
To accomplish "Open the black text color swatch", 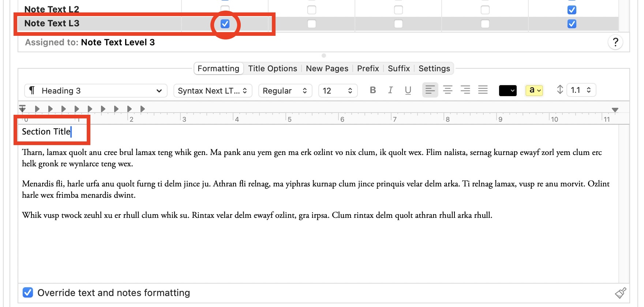I will pos(508,91).
